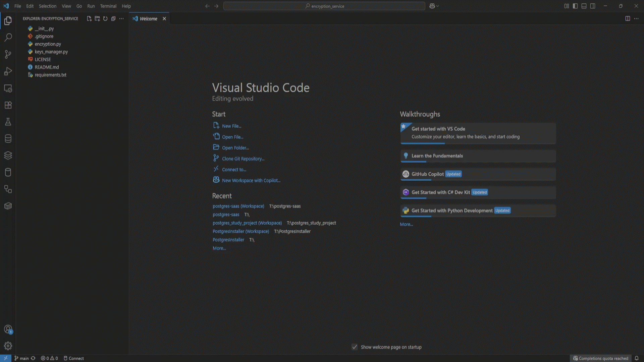Screen dimensions: 644x362
Task: Go back with navigation arrow
Action: [207, 6]
